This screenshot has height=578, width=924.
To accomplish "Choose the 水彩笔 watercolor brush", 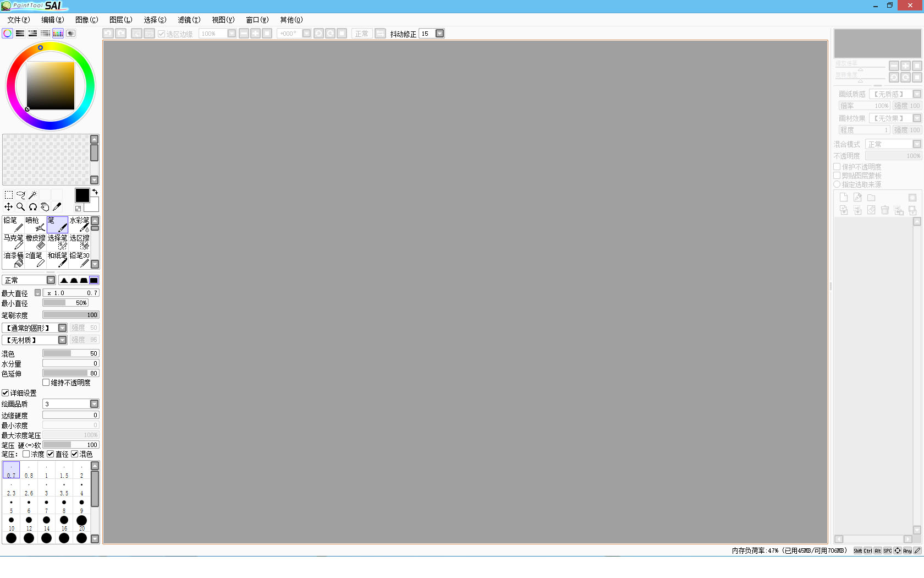I will point(79,224).
